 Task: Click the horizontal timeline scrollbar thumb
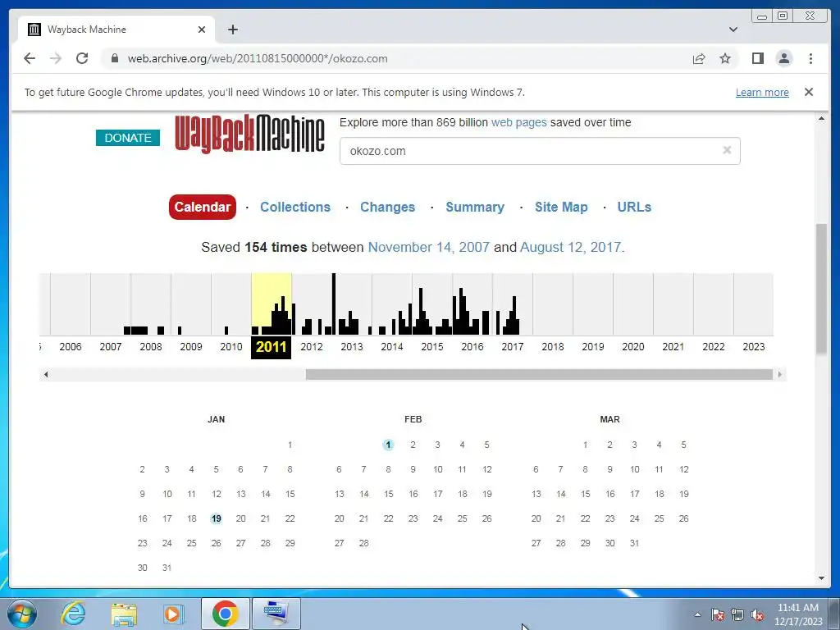click(539, 374)
